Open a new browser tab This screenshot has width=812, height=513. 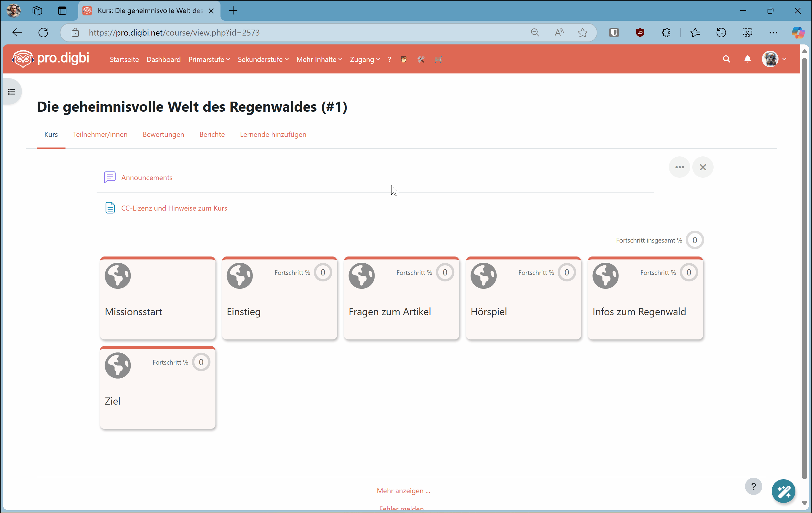pos(233,10)
